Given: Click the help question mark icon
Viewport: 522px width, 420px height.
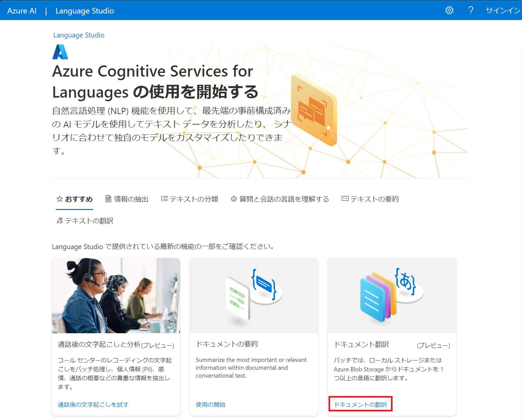Looking at the screenshot, I should click(x=471, y=11).
